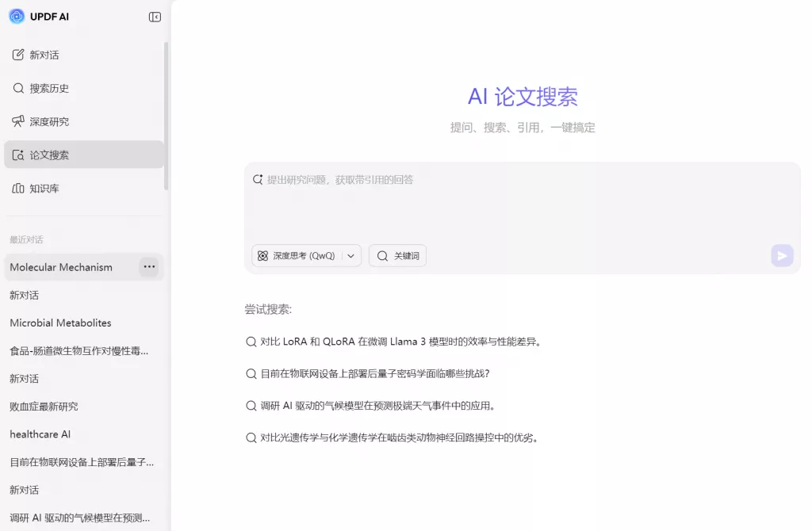Expand the 深度思考 (QwQ) model dropdown
The width and height of the screenshot is (812, 531).
click(350, 255)
